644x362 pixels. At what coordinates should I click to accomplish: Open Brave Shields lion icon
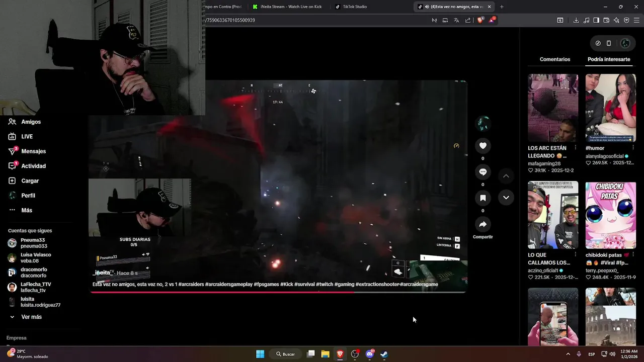[480, 20]
